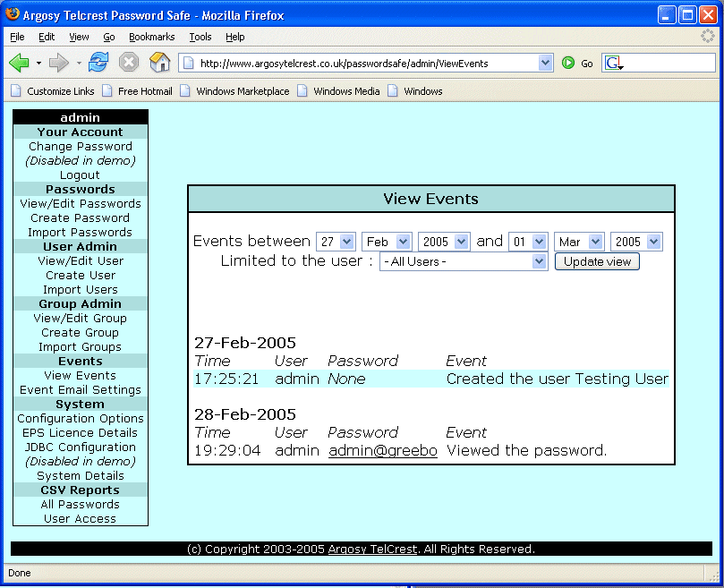Click the forward navigation arrow
724x588 pixels.
coord(59,63)
